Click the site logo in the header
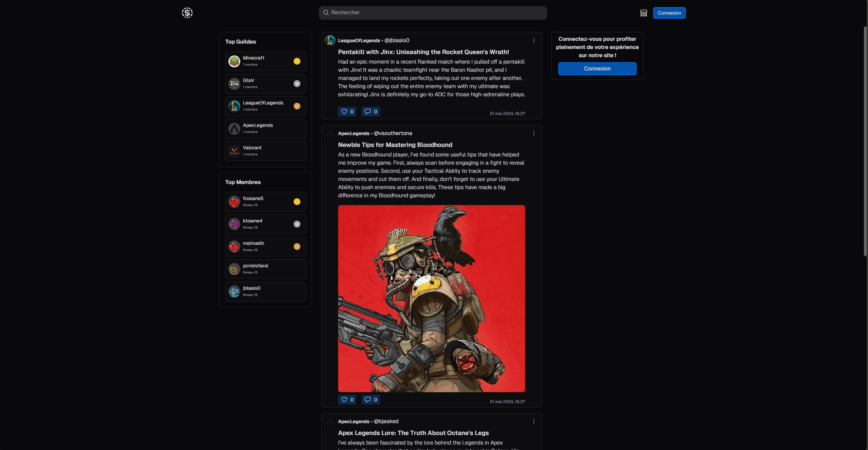This screenshot has width=868, height=450. pos(187,13)
